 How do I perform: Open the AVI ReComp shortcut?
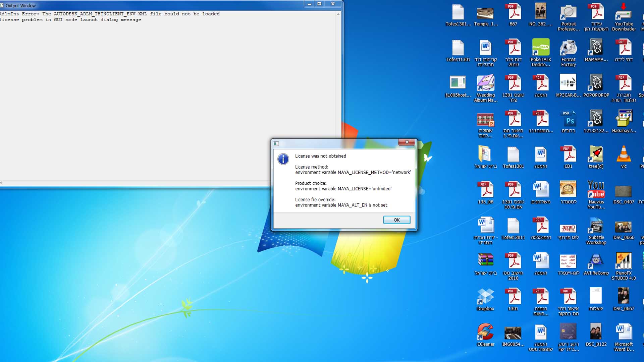click(x=596, y=261)
